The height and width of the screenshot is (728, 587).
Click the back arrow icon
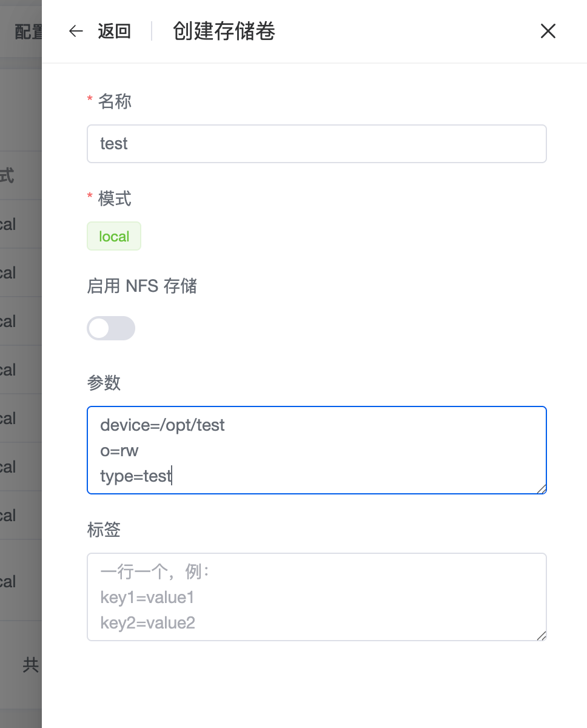76,32
